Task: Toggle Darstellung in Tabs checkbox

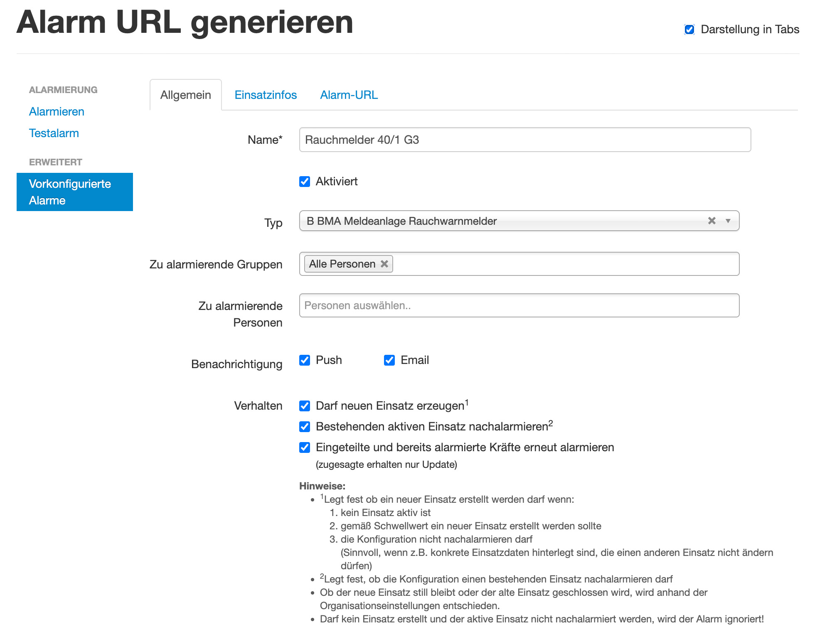Action: tap(689, 29)
